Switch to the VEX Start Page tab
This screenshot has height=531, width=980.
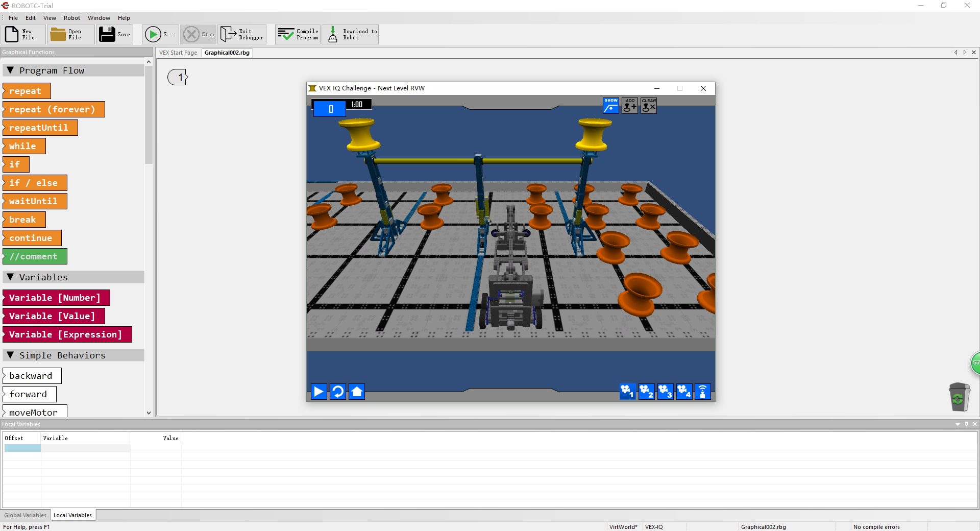178,53
